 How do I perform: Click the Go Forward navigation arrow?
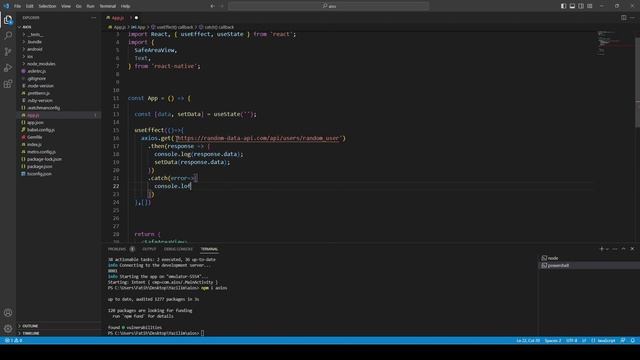pyautogui.click(x=222, y=6)
